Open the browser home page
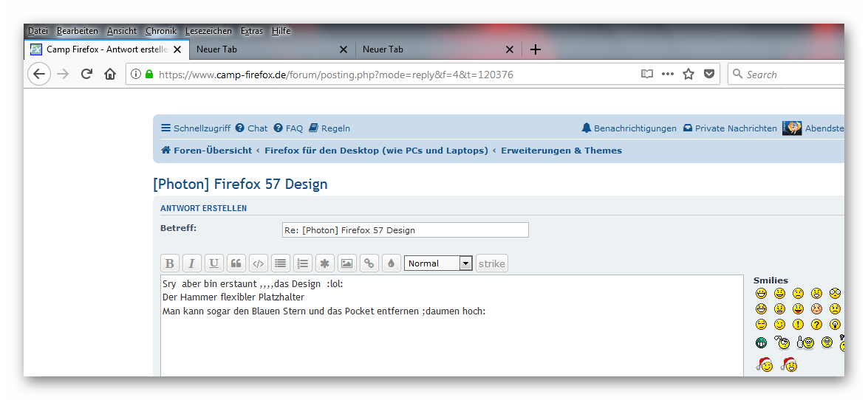This screenshot has height=400, width=868. (110, 74)
